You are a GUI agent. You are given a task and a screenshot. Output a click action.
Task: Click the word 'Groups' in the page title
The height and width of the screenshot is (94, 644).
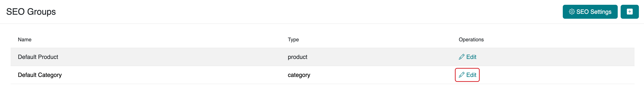point(41,12)
